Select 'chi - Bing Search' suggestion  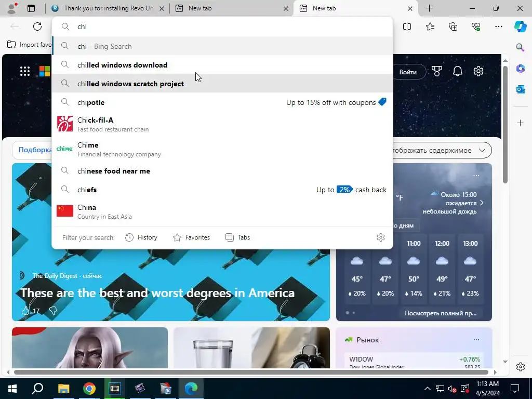[222, 46]
